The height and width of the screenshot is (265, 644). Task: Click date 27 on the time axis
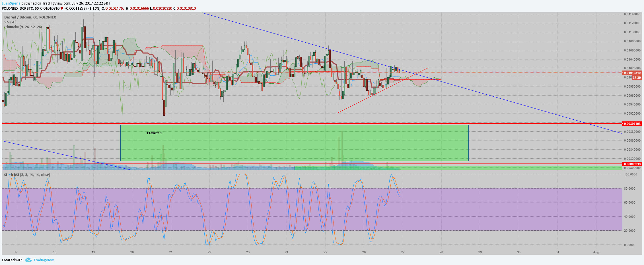click(403, 252)
